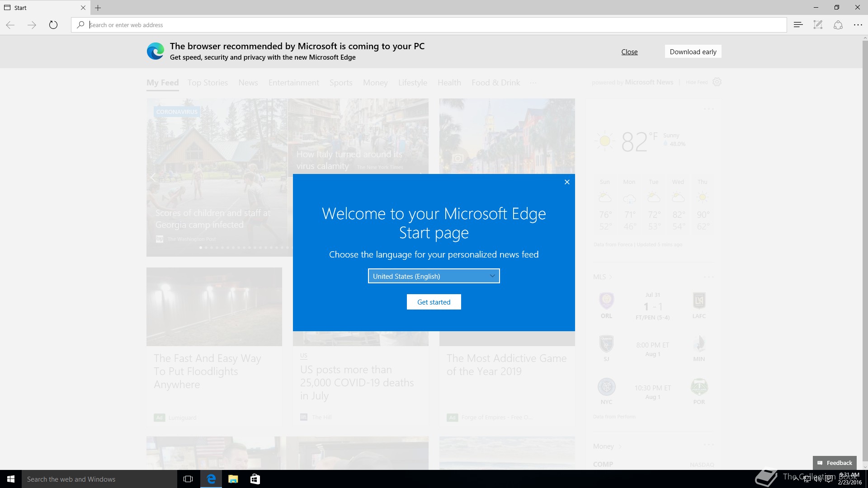Open the Georgia camp infected story
The image size is (868, 488).
(x=213, y=219)
